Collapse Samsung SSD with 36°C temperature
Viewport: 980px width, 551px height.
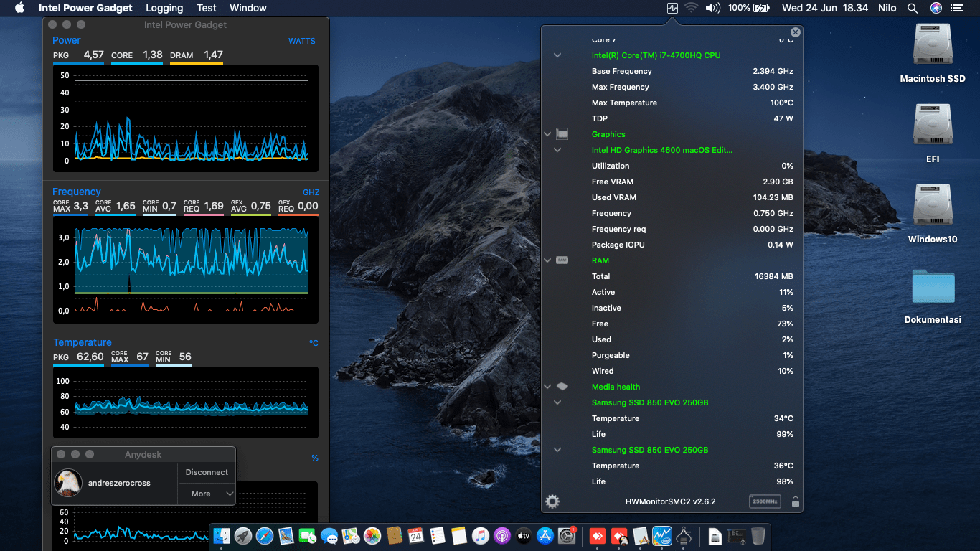pos(557,450)
